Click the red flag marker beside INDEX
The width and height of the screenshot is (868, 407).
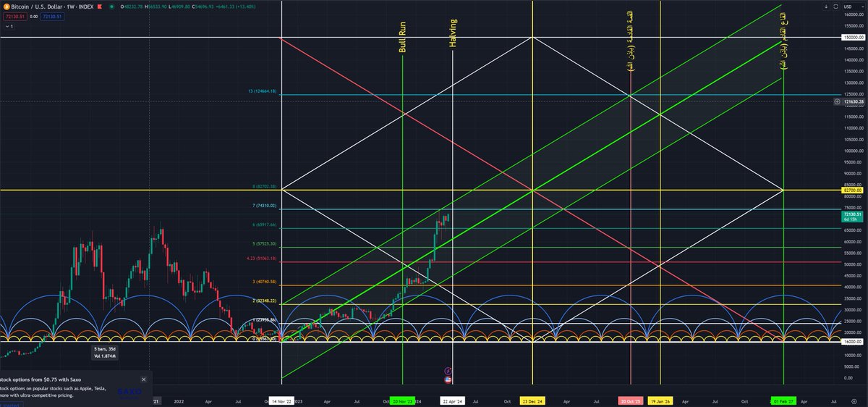101,6
